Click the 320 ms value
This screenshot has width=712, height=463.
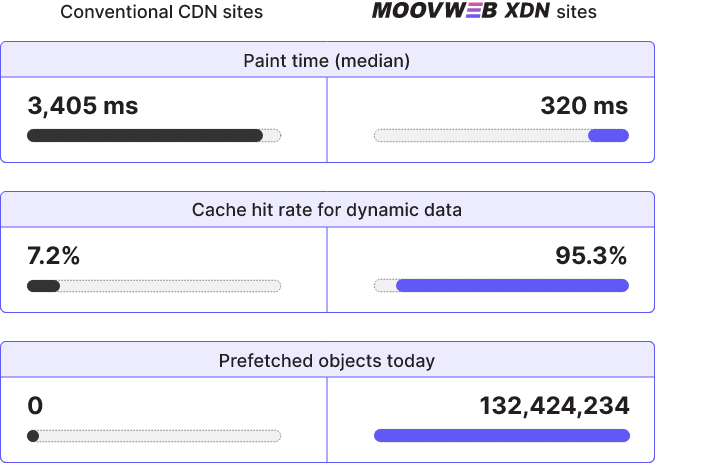[x=584, y=106]
